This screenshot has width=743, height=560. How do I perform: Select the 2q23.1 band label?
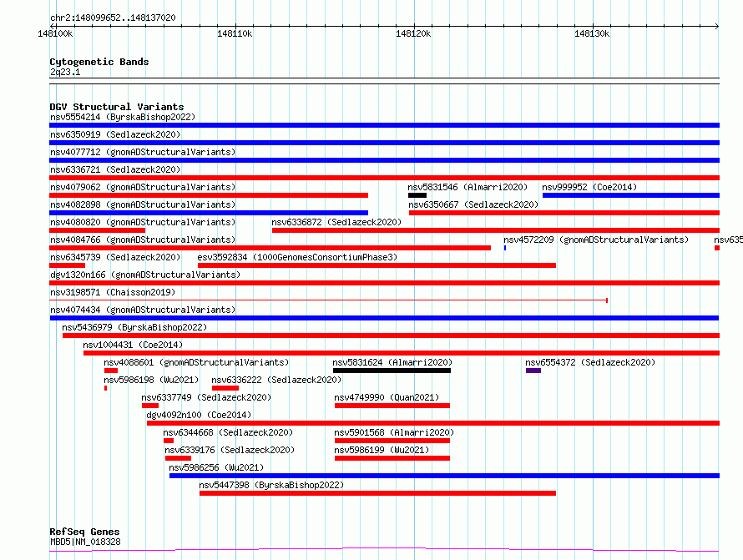coord(65,72)
